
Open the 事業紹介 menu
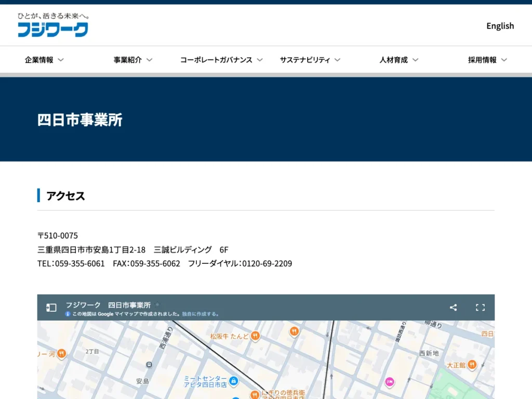132,60
